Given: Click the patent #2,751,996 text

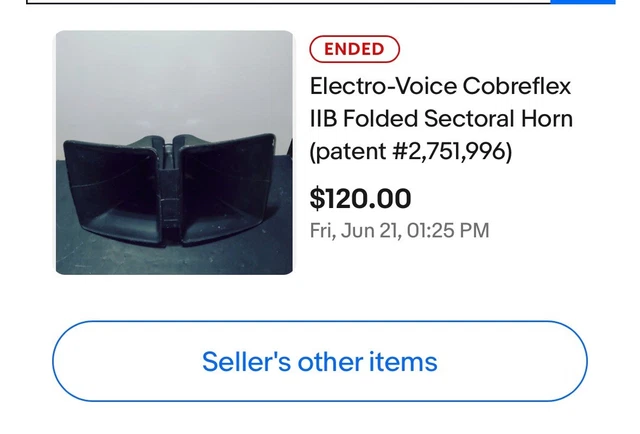Looking at the screenshot, I should 411,152.
